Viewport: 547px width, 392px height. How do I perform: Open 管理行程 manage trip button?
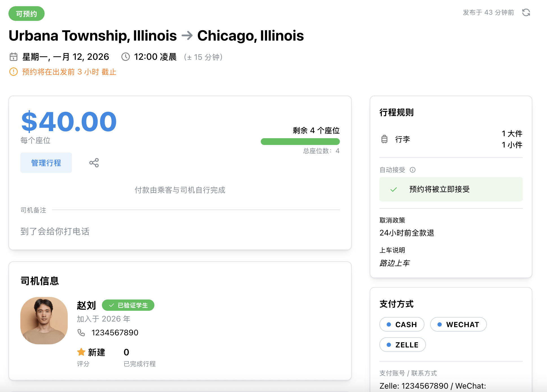point(46,163)
